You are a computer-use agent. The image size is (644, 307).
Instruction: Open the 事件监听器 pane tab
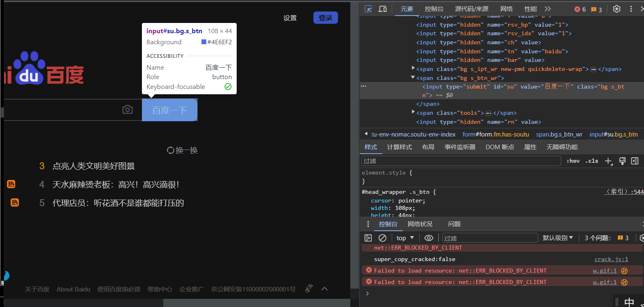tap(460, 147)
